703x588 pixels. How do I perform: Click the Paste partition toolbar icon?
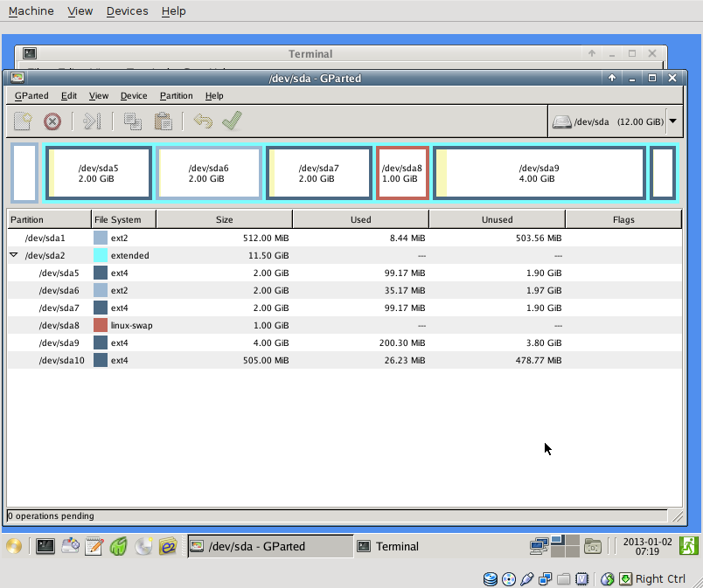pyautogui.click(x=164, y=121)
